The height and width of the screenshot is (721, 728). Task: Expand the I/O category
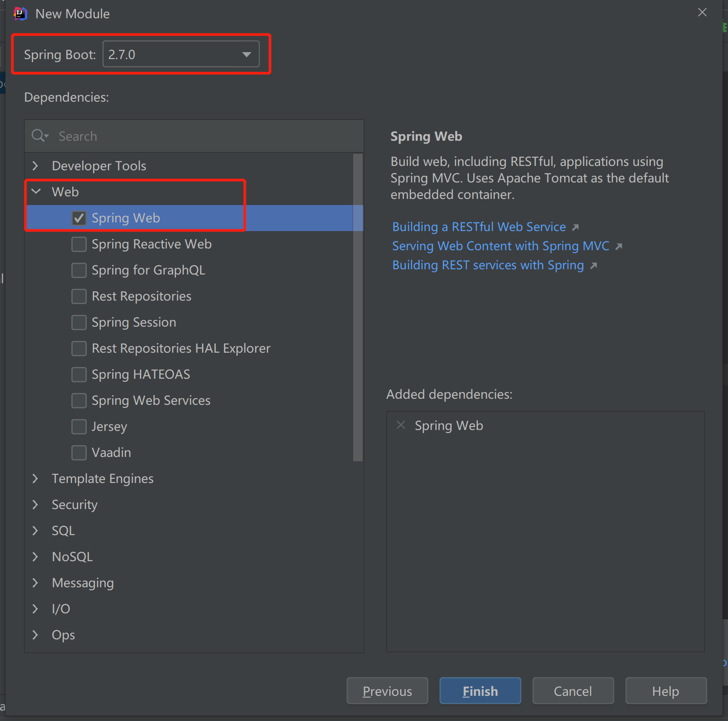coord(36,609)
